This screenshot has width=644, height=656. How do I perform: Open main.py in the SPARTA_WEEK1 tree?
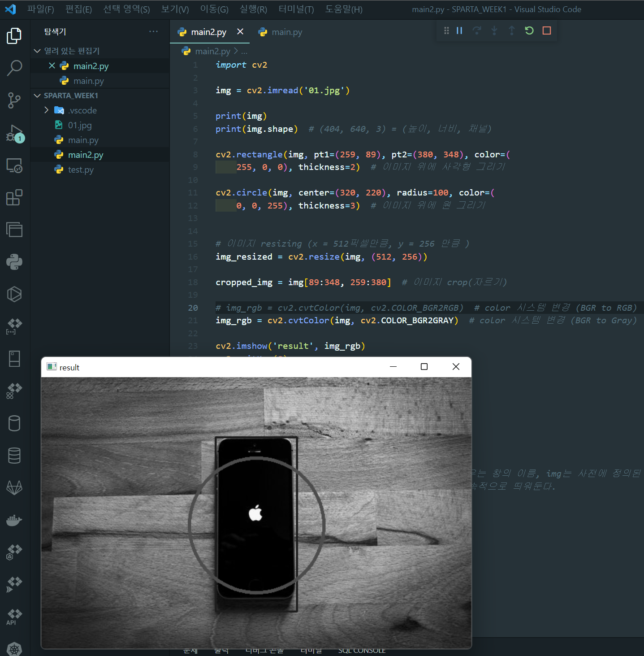[83, 140]
